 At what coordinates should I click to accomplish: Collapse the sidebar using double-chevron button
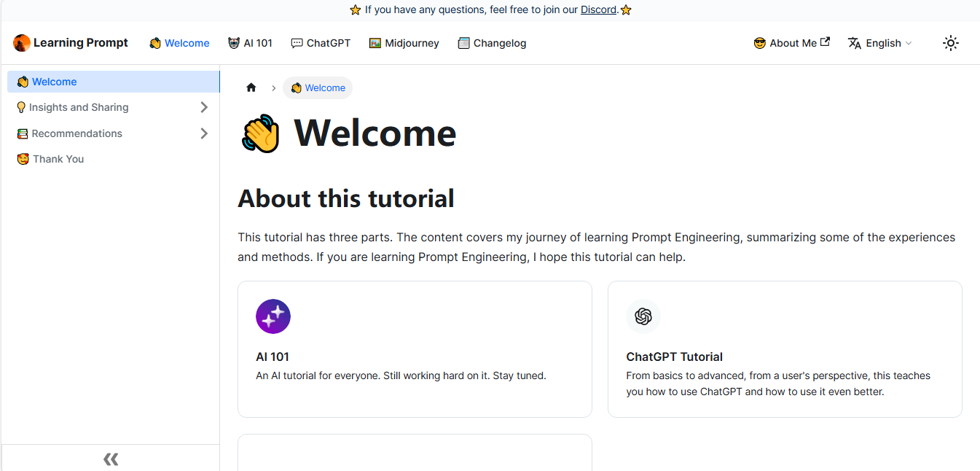click(x=111, y=459)
